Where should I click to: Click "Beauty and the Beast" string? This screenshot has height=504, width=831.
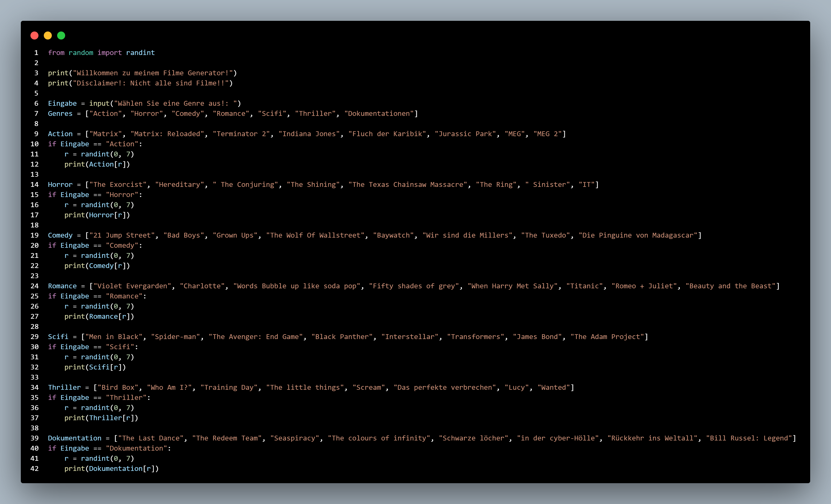click(731, 286)
